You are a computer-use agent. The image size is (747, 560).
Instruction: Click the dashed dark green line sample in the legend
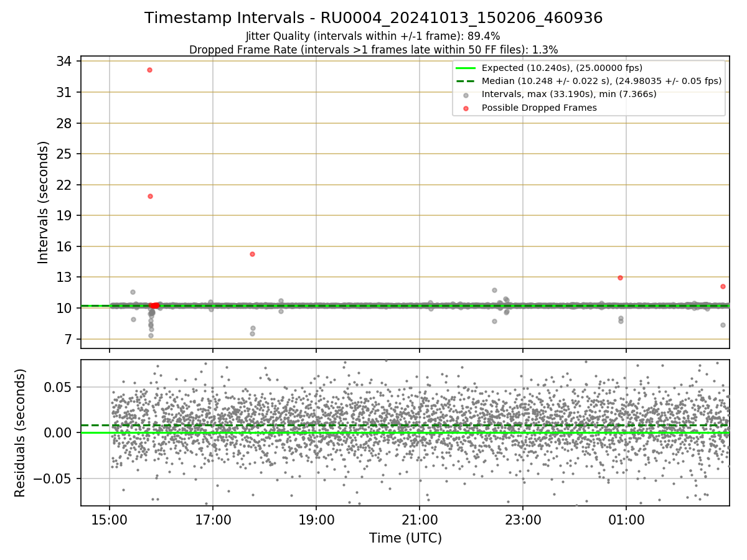click(x=466, y=81)
